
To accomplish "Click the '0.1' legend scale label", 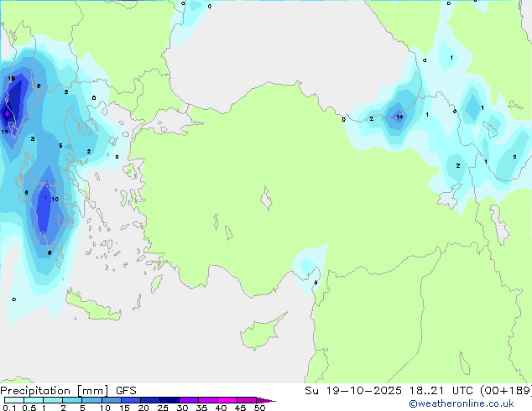I will [x=9, y=408].
